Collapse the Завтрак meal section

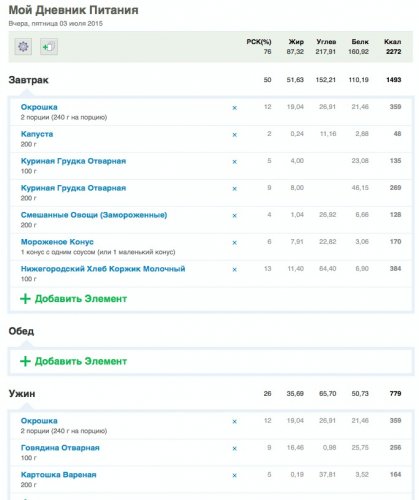(28, 80)
